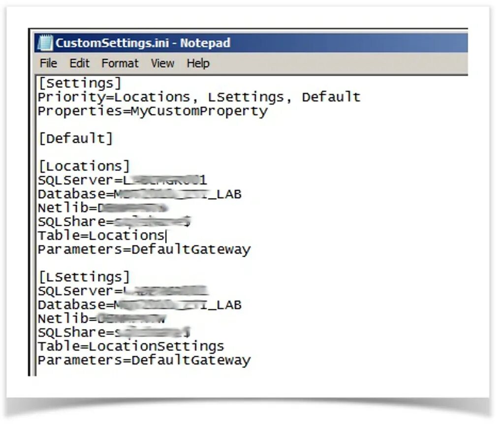Open the Format menu
This screenshot has height=428, width=504.
point(120,63)
